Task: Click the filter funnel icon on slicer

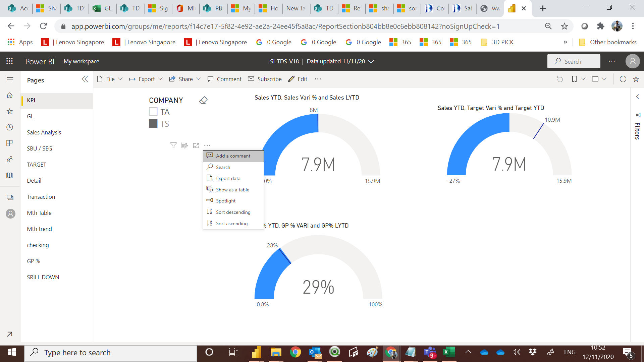Action: coord(173,145)
